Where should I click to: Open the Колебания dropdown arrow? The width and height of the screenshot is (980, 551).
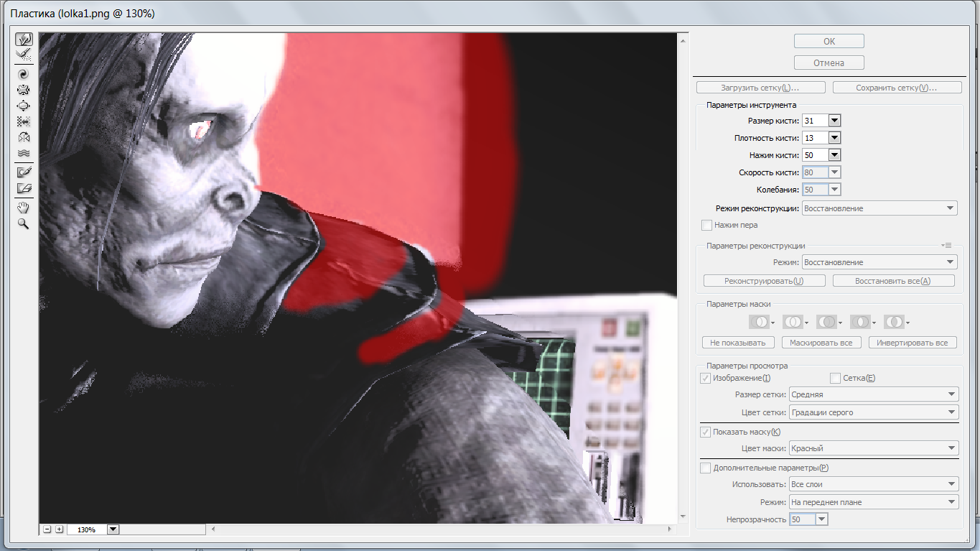(x=834, y=190)
